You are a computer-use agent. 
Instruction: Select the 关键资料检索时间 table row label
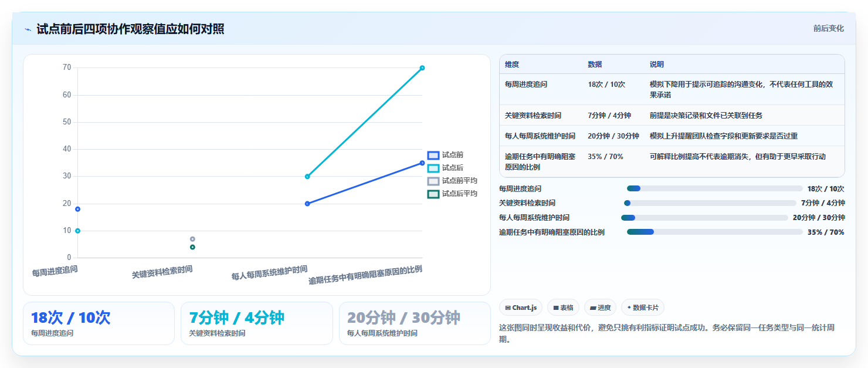533,116
